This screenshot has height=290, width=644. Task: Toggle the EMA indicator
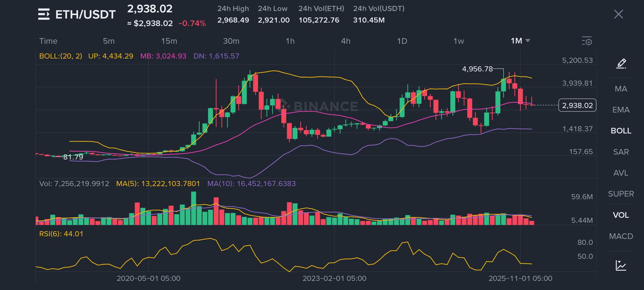(621, 110)
